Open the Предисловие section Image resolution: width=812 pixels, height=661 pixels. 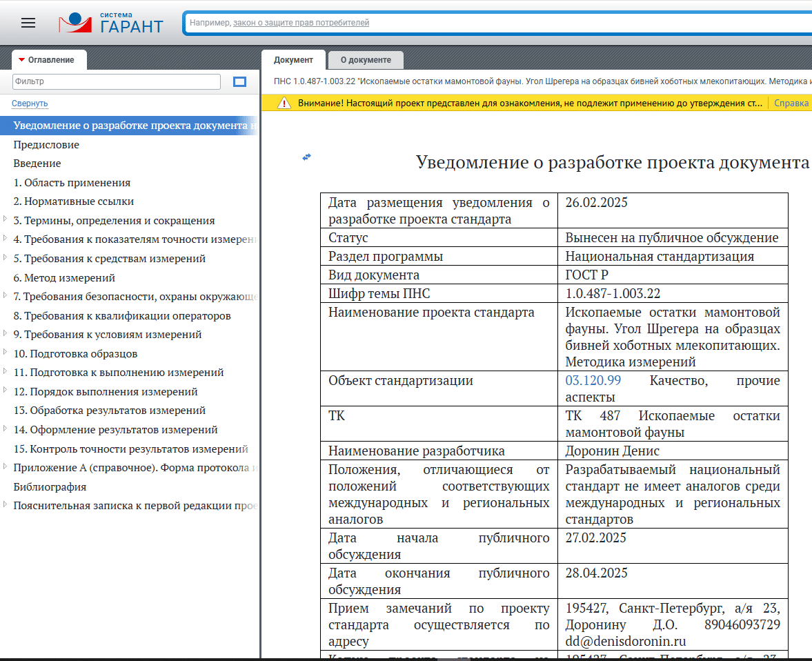click(x=46, y=145)
